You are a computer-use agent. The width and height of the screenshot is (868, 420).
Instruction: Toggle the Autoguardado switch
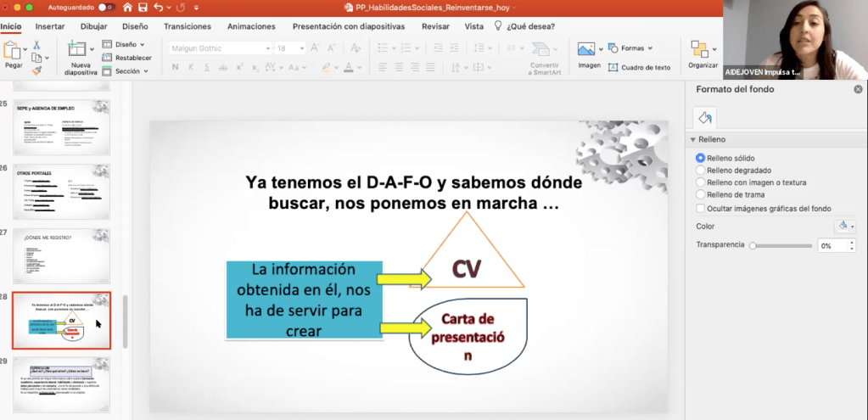pos(106,7)
